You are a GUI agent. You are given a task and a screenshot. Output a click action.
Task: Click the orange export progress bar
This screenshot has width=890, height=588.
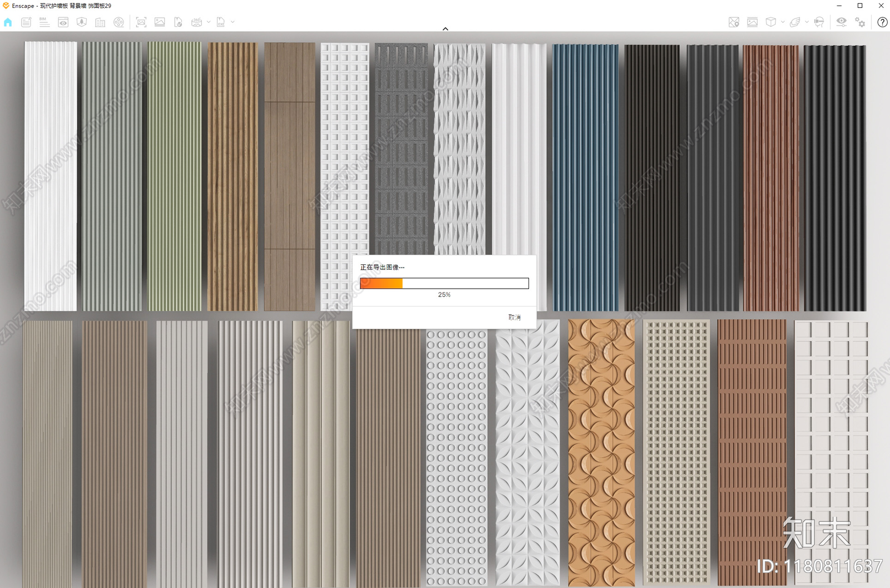pos(444,284)
